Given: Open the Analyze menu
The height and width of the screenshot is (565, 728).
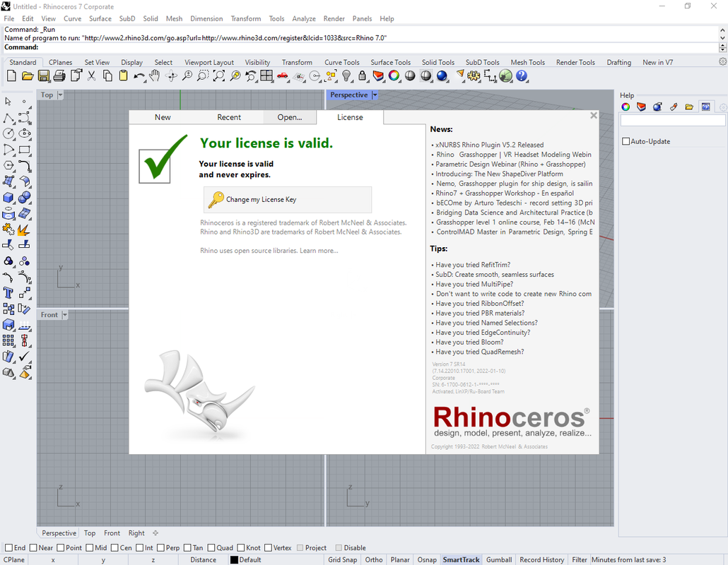Looking at the screenshot, I should coord(304,18).
